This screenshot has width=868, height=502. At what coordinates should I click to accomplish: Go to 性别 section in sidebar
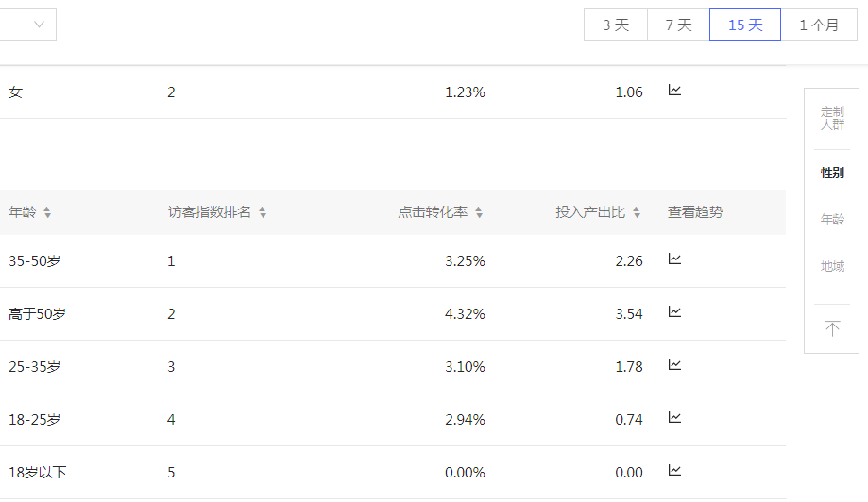[x=832, y=173]
